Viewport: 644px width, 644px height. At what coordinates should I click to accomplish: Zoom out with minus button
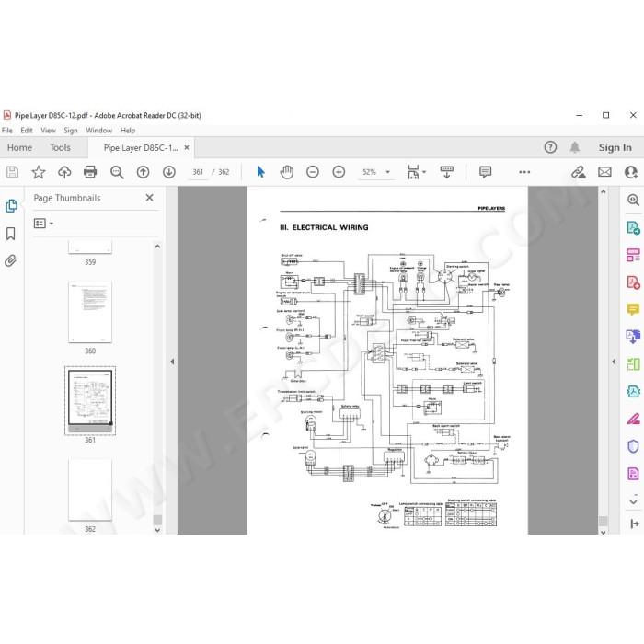click(x=313, y=172)
